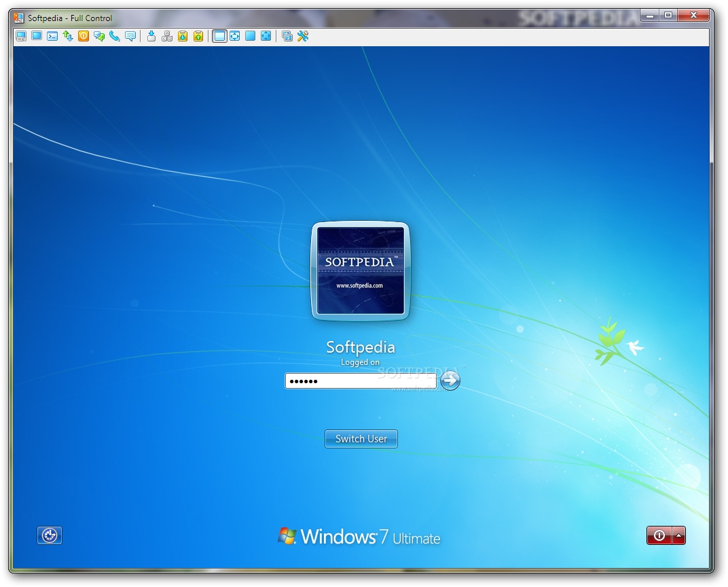The height and width of the screenshot is (587, 728).
Task: Click the orange remote Shutdown icon
Action: pos(84,36)
